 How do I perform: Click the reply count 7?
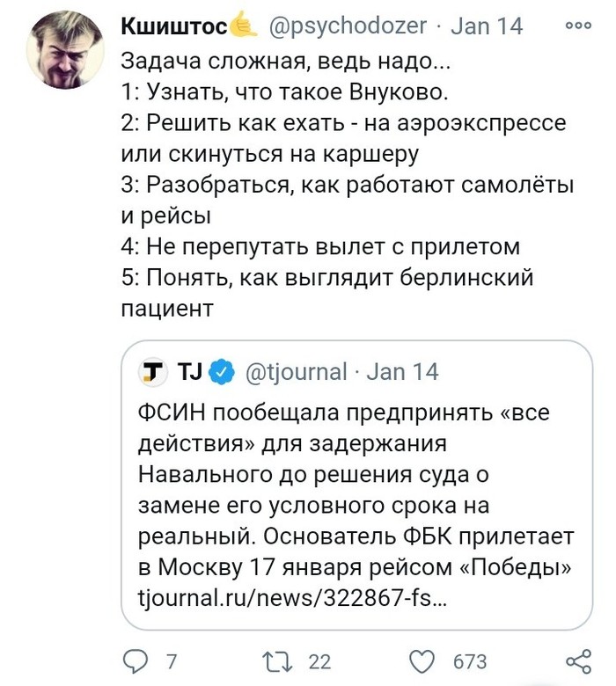pos(172,660)
